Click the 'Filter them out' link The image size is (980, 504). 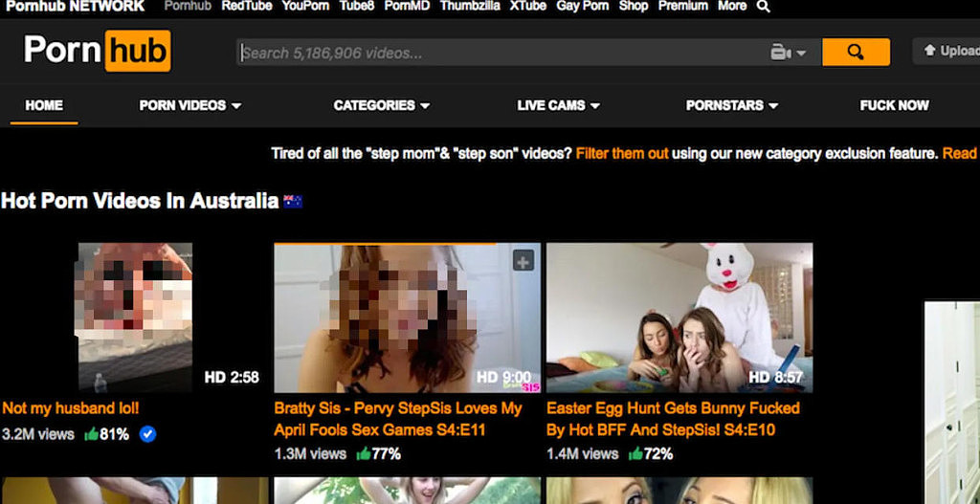point(622,154)
